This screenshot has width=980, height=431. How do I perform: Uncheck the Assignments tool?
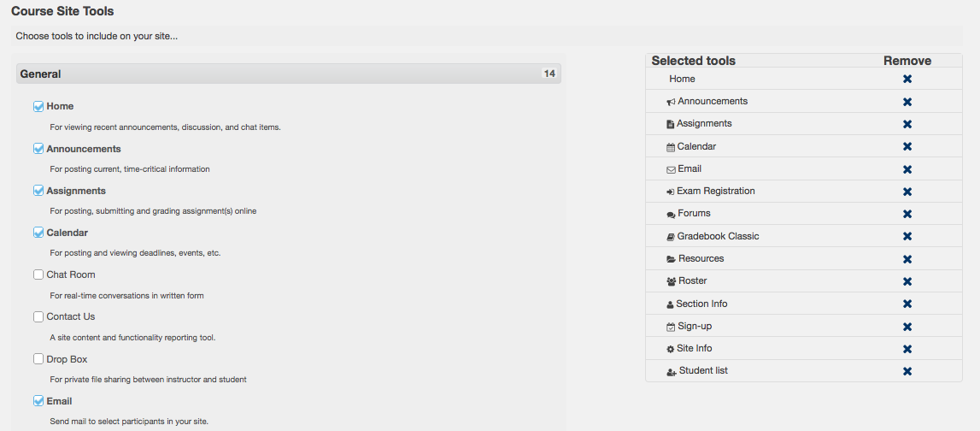[x=38, y=191]
